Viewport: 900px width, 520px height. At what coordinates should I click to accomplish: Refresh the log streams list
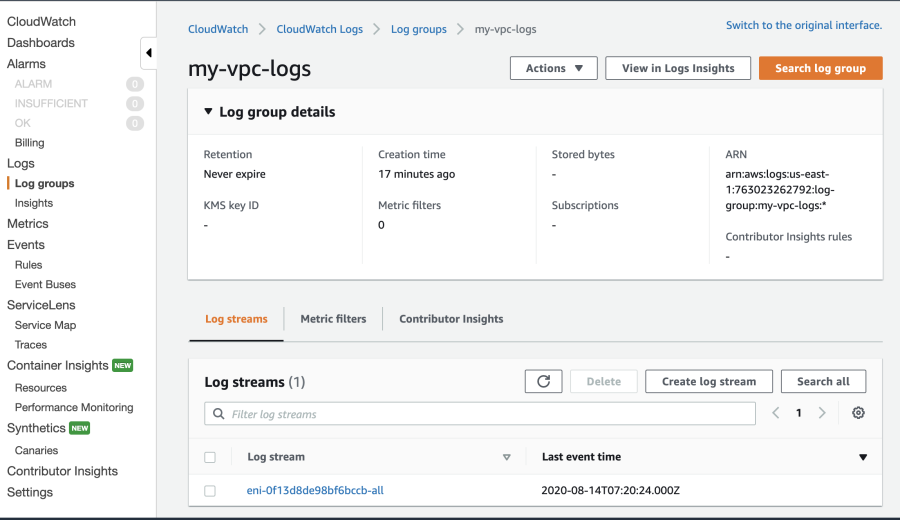click(543, 382)
